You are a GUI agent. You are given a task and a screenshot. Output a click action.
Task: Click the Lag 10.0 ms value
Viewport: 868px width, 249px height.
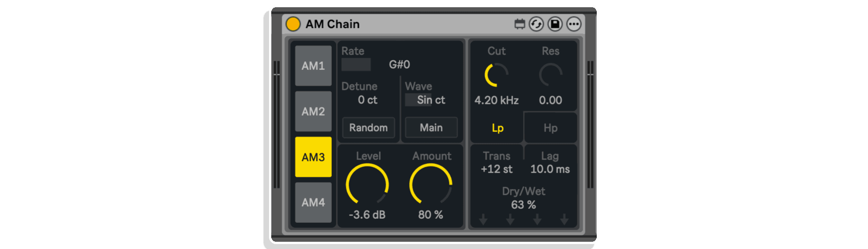click(550, 169)
